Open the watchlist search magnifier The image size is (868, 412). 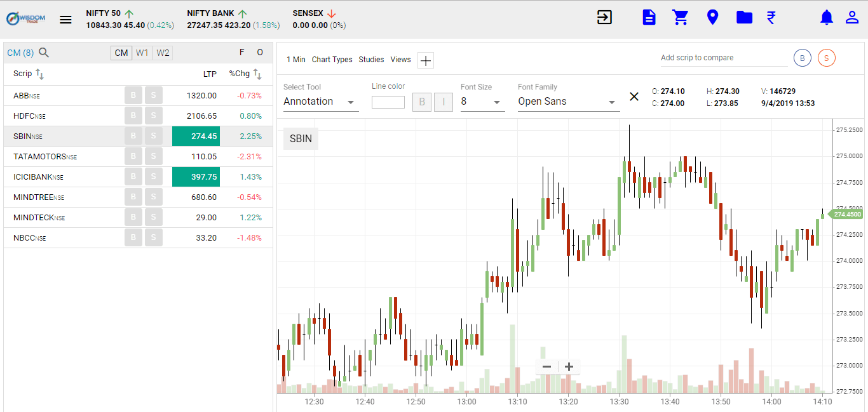coord(43,53)
